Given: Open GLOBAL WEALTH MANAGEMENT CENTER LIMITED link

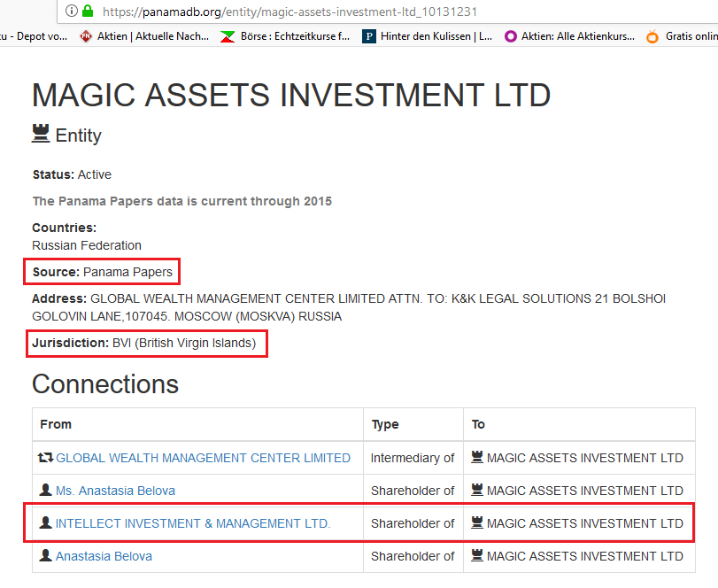Looking at the screenshot, I should point(203,458).
